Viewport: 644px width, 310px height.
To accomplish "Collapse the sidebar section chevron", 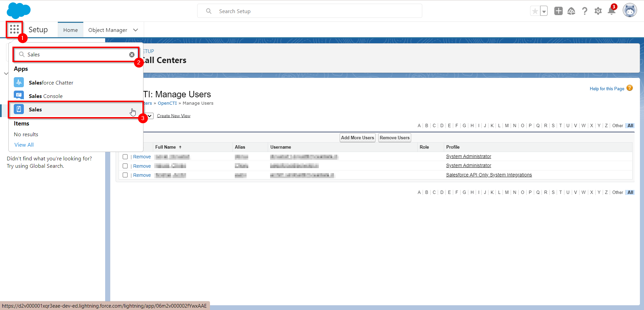I will (x=6, y=73).
